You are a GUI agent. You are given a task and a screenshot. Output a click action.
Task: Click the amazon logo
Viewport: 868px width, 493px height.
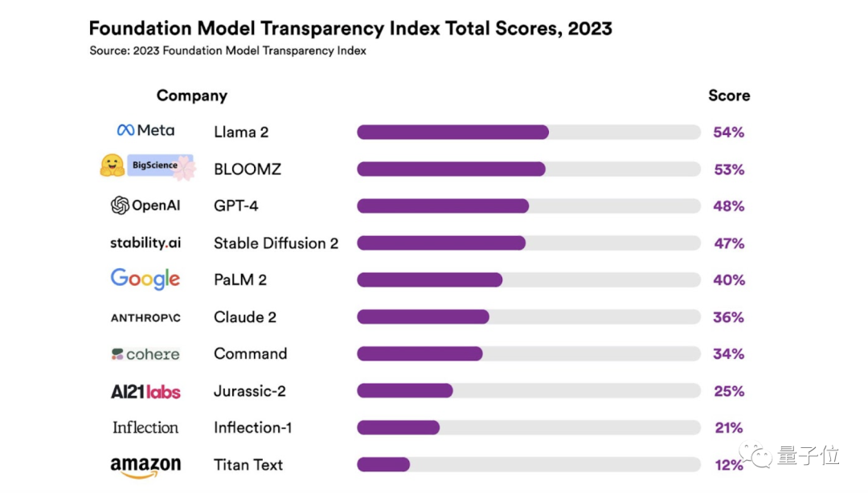(x=145, y=466)
